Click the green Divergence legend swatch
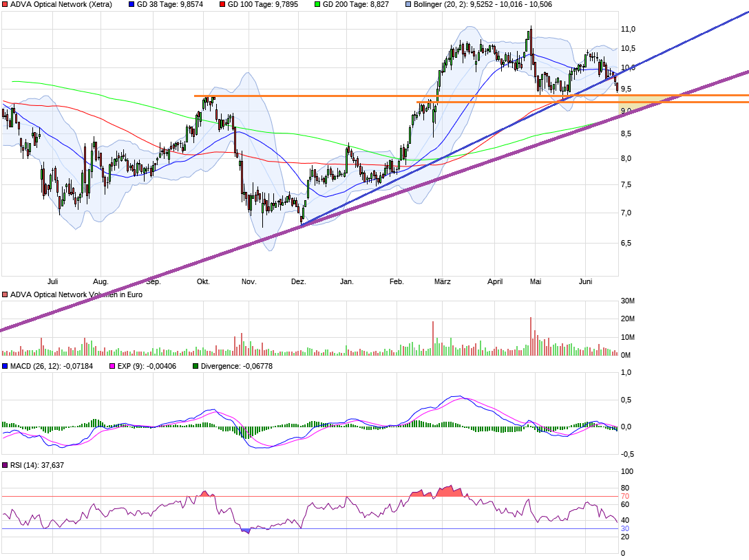The height and width of the screenshot is (560, 749). [x=195, y=366]
